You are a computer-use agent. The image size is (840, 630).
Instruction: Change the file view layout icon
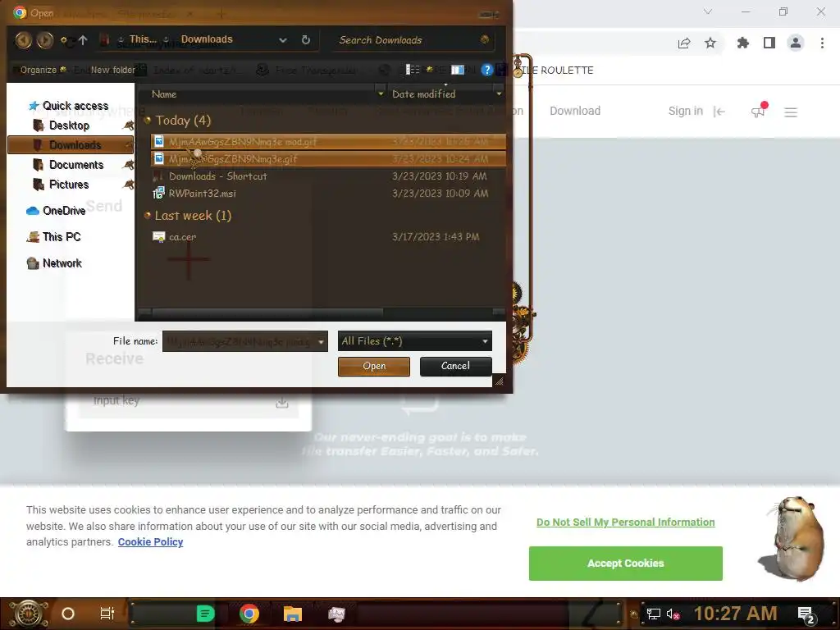[x=413, y=70]
